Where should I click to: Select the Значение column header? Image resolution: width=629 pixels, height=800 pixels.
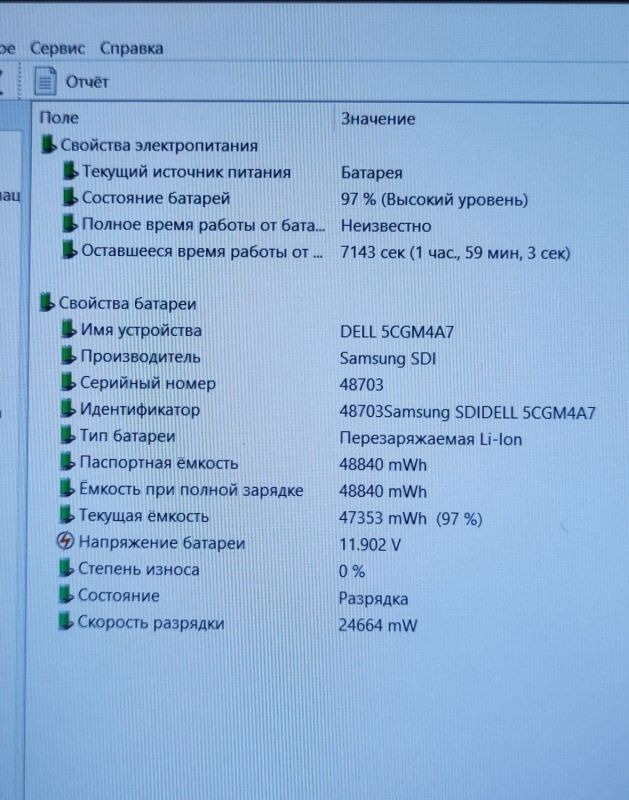click(x=378, y=119)
